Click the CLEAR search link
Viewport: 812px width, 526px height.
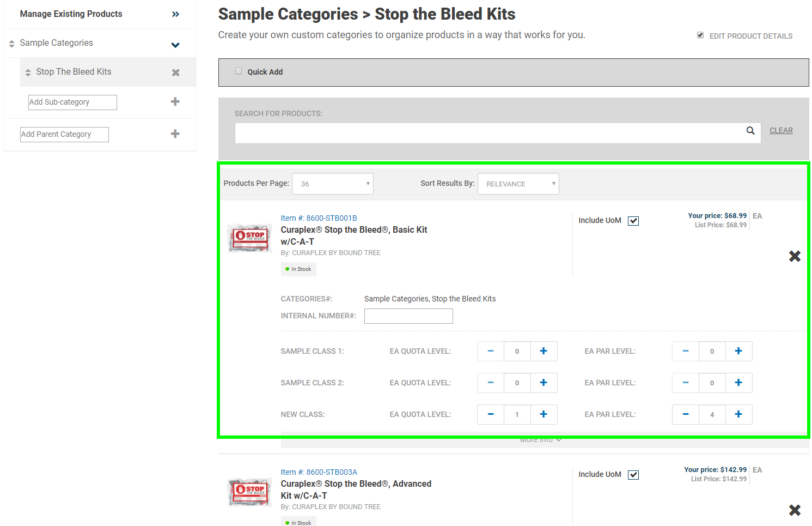pyautogui.click(x=780, y=131)
